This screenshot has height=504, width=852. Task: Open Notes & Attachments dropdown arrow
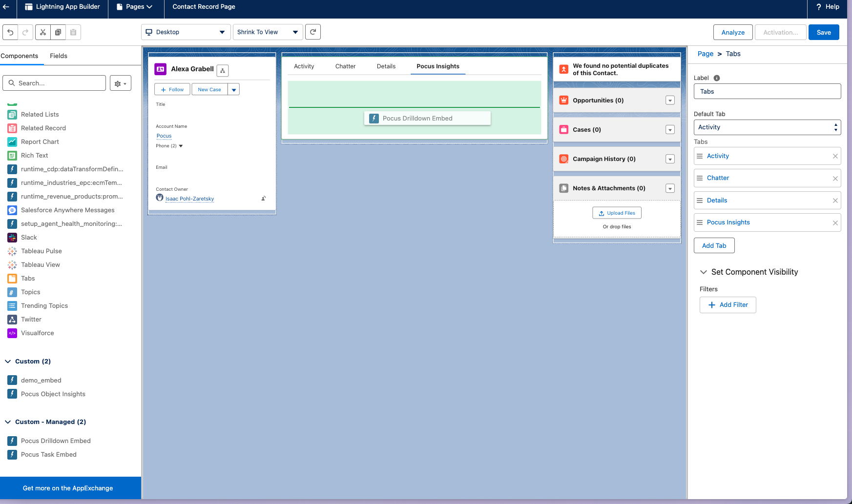(x=670, y=188)
